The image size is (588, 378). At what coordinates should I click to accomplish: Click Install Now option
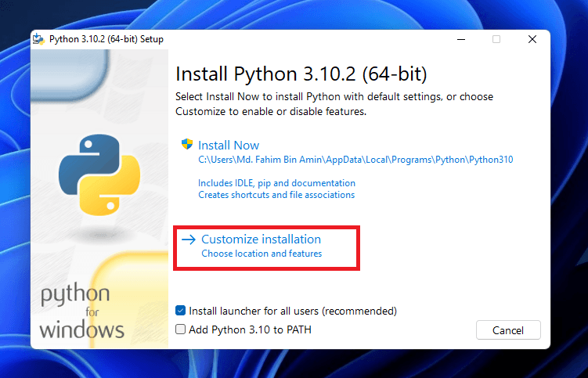click(x=229, y=145)
